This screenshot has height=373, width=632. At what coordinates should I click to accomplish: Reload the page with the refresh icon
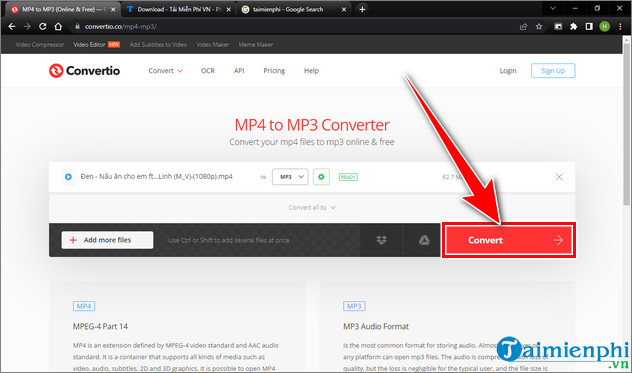point(42,27)
